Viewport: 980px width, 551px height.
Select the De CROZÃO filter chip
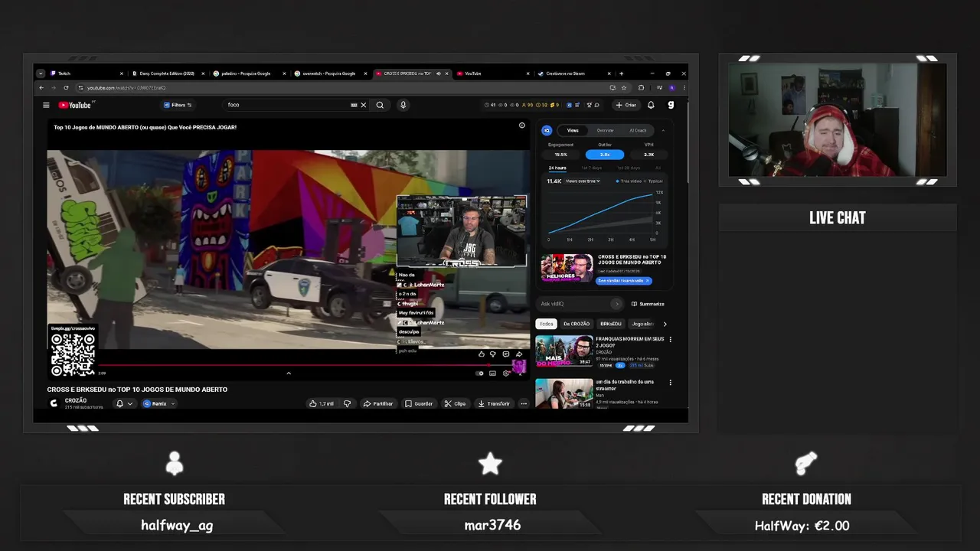(x=577, y=324)
